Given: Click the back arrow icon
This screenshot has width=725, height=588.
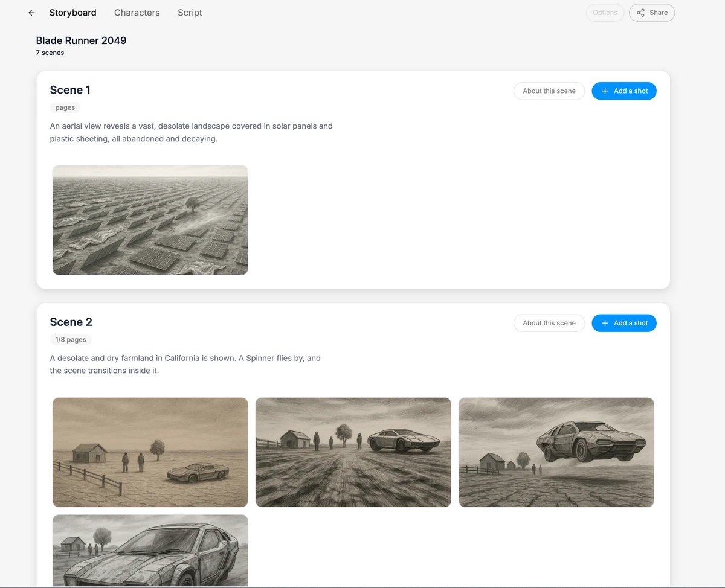Looking at the screenshot, I should pos(32,13).
